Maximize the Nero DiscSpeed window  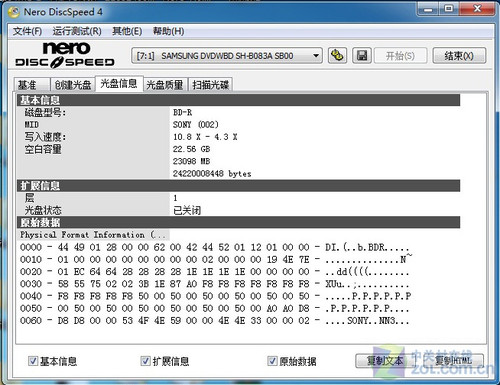(449, 9)
